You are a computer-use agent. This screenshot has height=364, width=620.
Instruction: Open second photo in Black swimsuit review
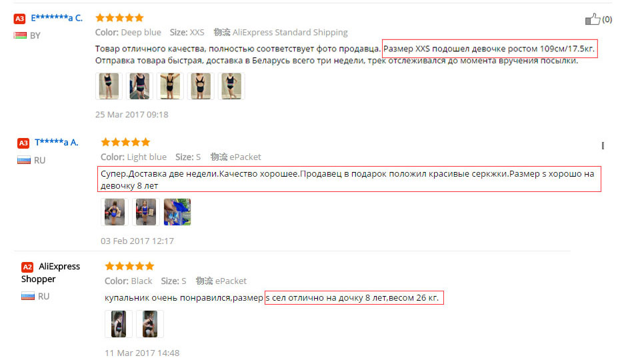150,324
